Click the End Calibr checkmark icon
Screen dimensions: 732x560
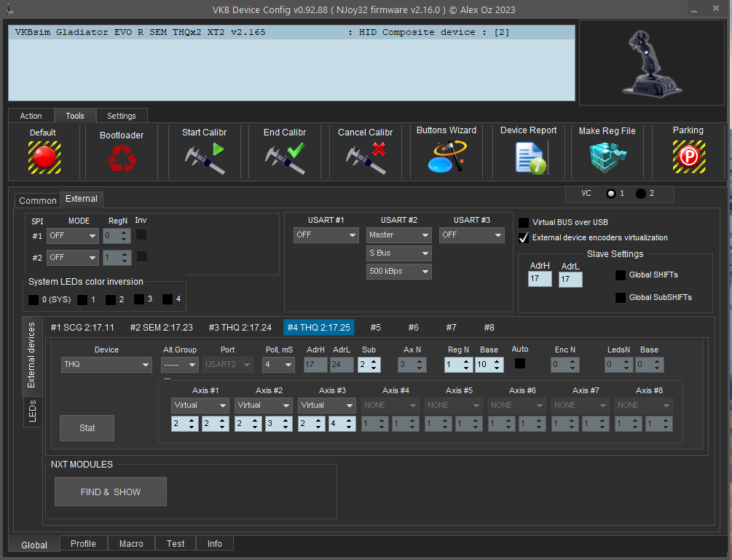(x=284, y=157)
